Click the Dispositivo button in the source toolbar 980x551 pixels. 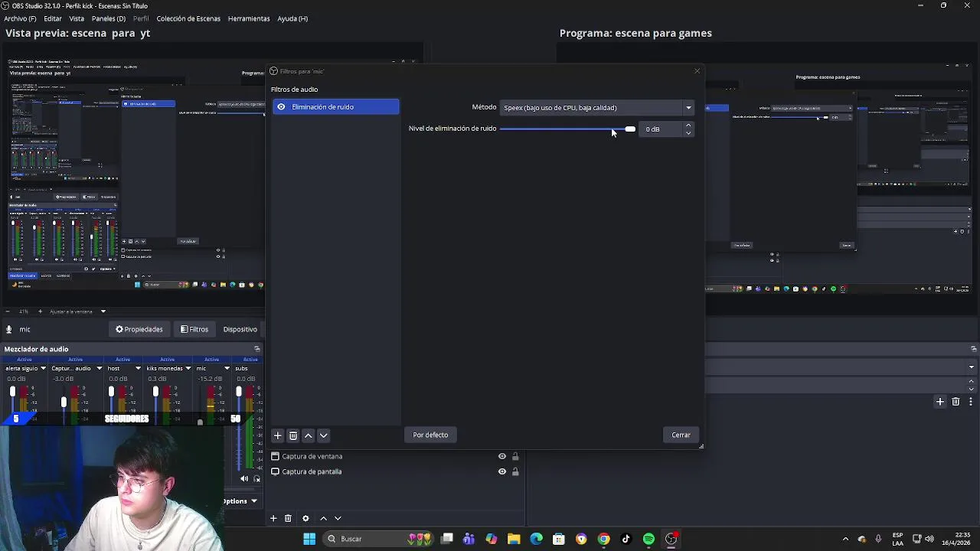(x=240, y=329)
